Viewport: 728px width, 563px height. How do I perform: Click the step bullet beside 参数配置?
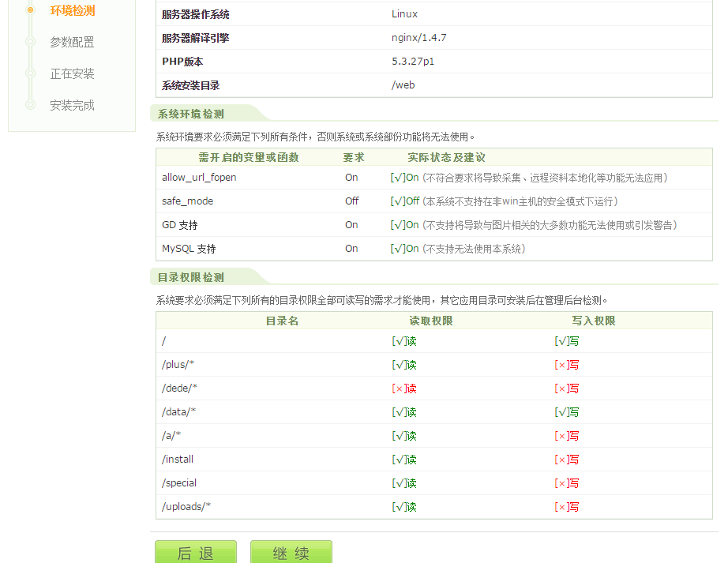pos(30,42)
